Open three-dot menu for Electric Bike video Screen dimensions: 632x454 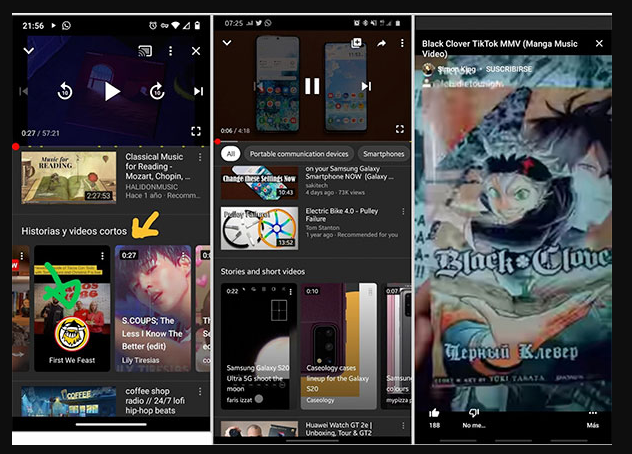(x=404, y=212)
